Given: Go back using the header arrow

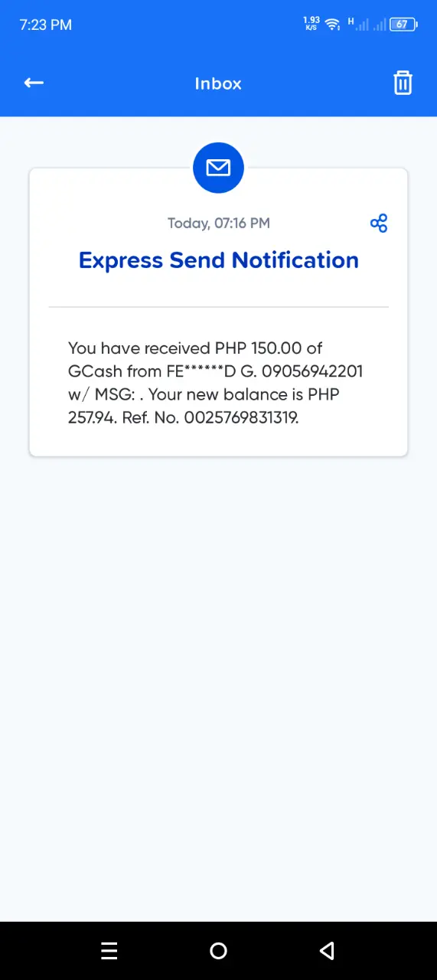Looking at the screenshot, I should pos(34,83).
